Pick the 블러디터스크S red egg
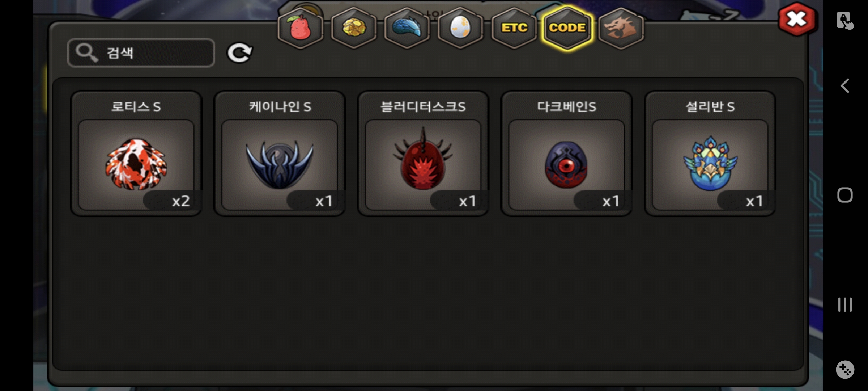 click(423, 154)
